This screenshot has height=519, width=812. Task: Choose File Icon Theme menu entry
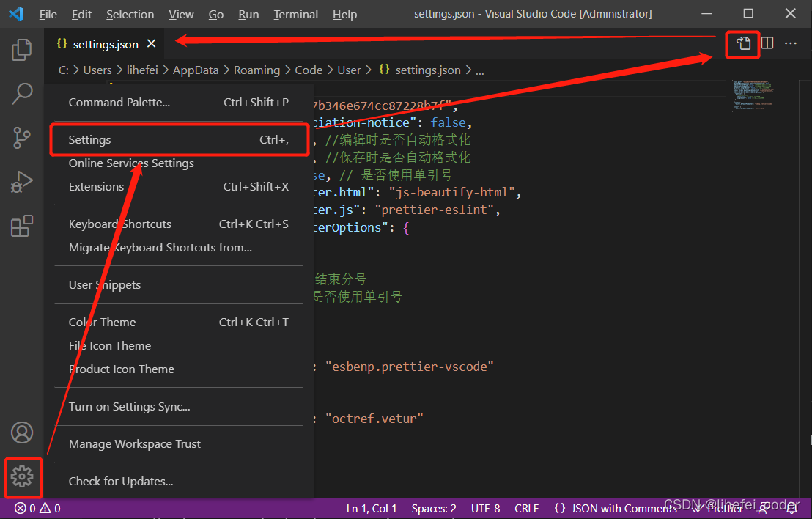coord(179,345)
